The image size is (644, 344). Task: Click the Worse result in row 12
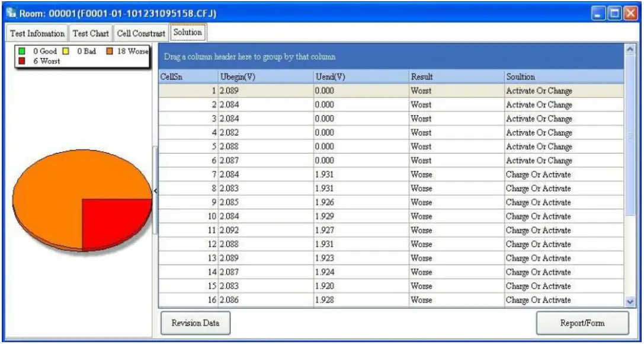422,244
